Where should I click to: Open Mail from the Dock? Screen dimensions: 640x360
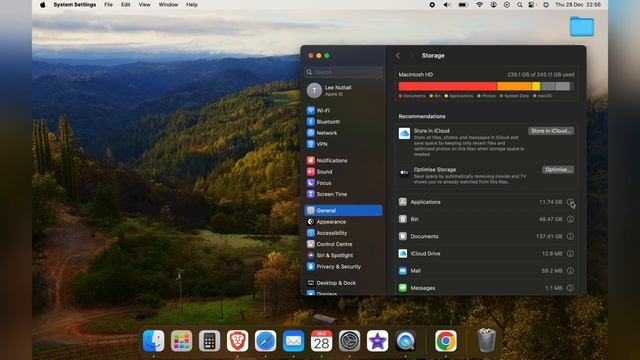pyautogui.click(x=293, y=341)
